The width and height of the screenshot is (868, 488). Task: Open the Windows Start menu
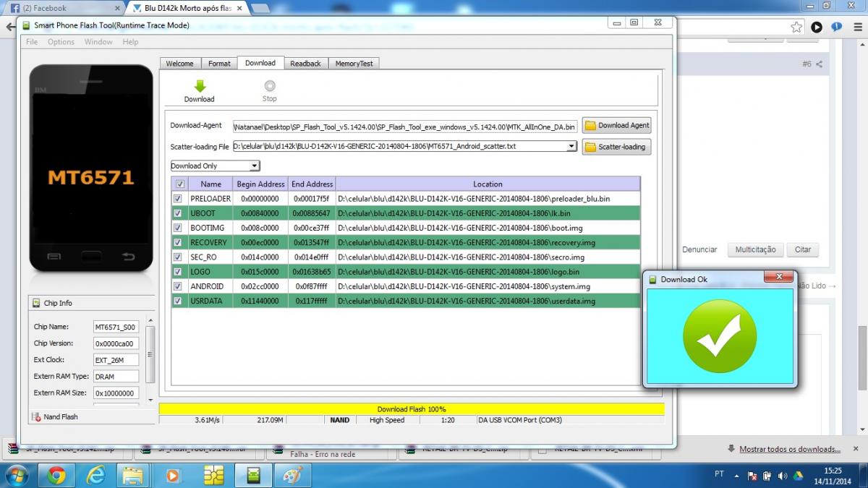coord(16,475)
